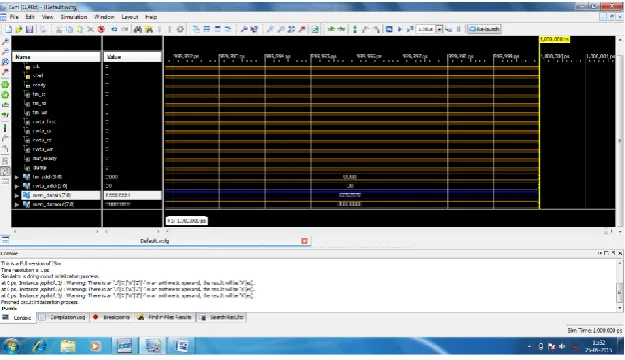
Task: Expand the rwtu_addr bus signal
Action: click(x=17, y=186)
